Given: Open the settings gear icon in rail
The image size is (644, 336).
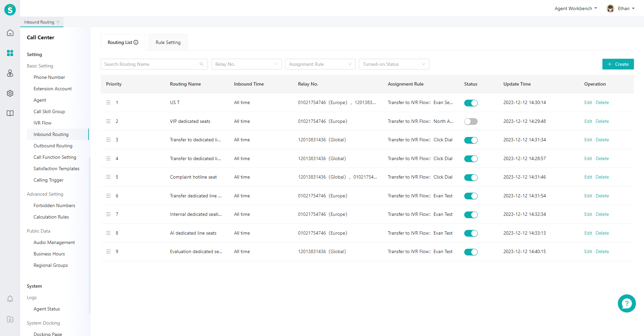Looking at the screenshot, I should (10, 93).
